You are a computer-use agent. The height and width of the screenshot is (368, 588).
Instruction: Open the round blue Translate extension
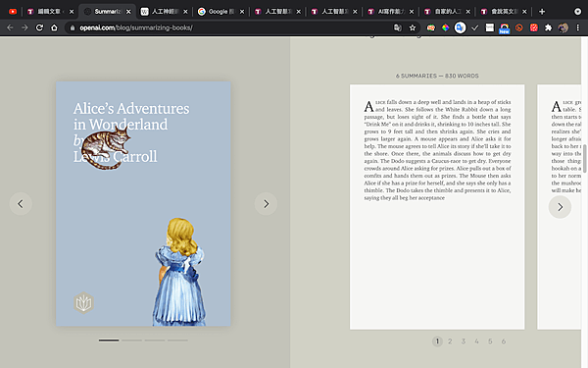point(461,27)
